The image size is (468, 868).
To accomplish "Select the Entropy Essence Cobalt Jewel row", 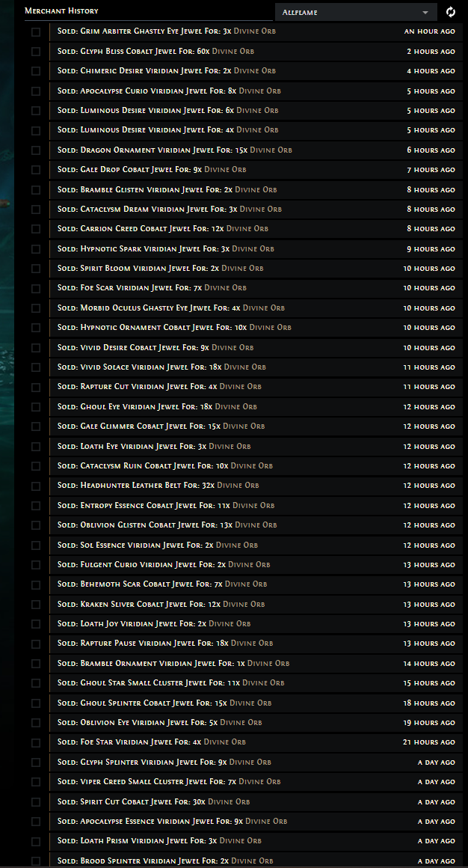I will pyautogui.click(x=256, y=505).
